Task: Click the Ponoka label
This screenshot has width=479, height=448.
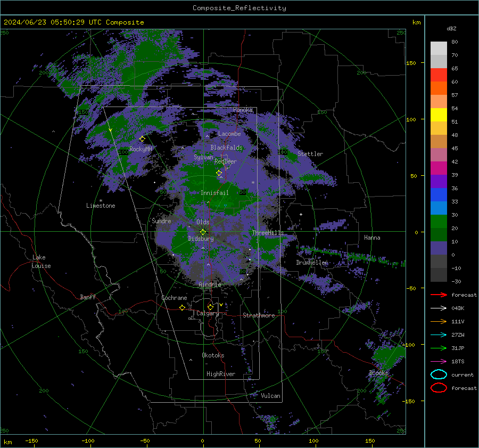Action: pos(243,110)
